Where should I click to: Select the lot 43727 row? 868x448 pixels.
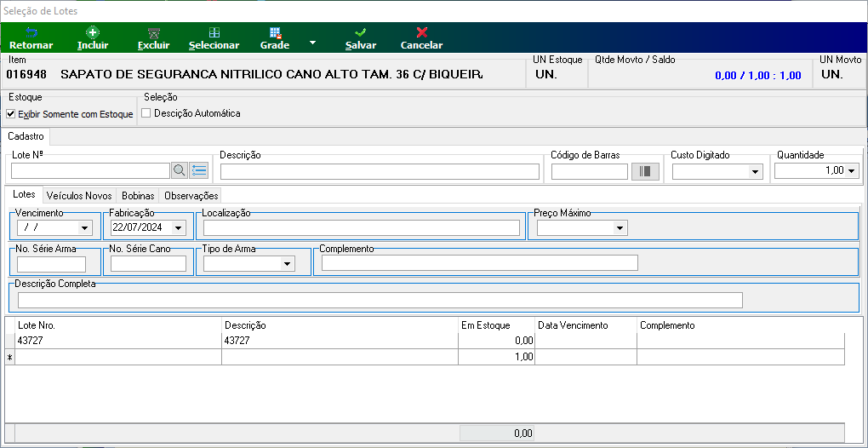[425, 342]
